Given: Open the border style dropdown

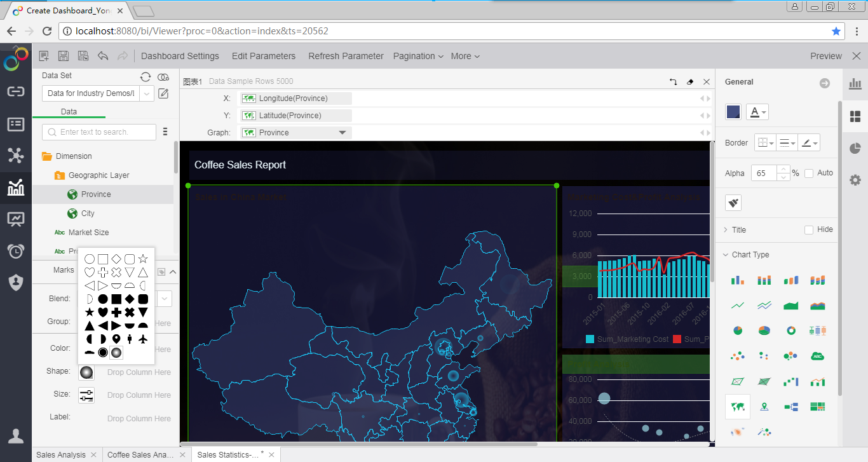Looking at the screenshot, I should coord(765,143).
